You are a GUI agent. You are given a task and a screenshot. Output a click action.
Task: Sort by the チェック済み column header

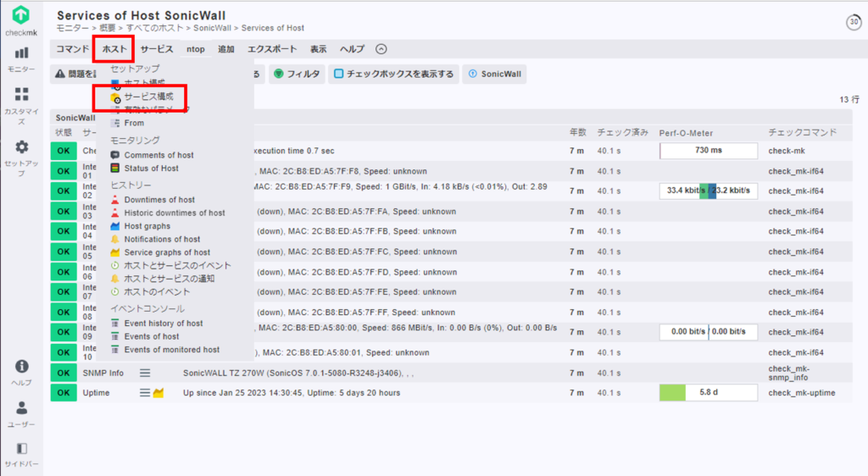coord(622,133)
